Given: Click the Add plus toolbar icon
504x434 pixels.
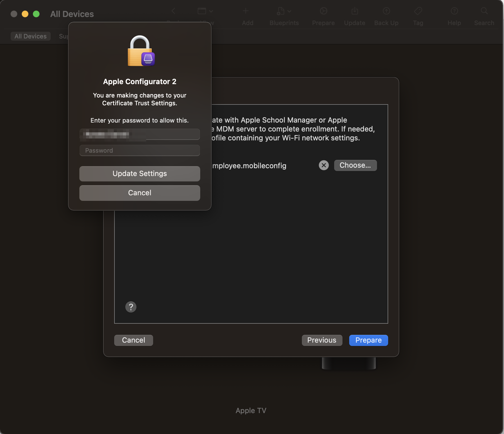Looking at the screenshot, I should pyautogui.click(x=246, y=11).
